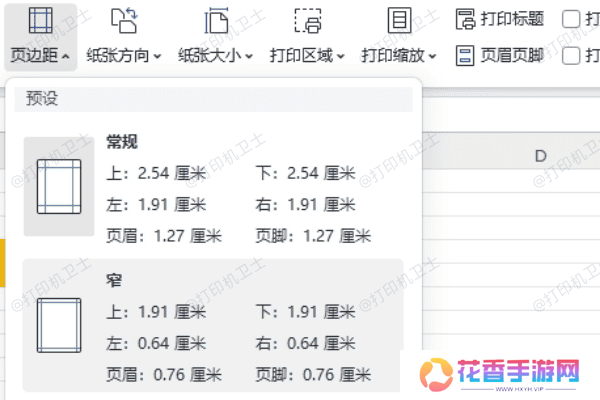The width and height of the screenshot is (600, 400).
Task: Click the 打印区域 print area icon
Action: (x=308, y=21)
